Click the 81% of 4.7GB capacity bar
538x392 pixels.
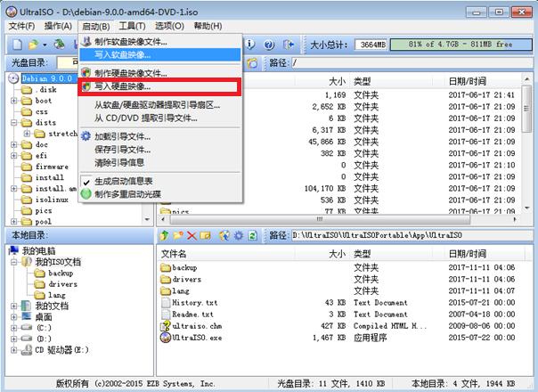tap(461, 45)
